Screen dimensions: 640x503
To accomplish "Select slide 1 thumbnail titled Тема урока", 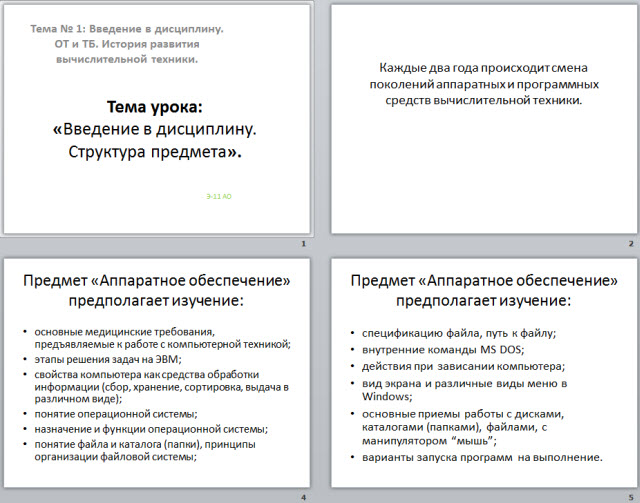I will click(x=157, y=119).
